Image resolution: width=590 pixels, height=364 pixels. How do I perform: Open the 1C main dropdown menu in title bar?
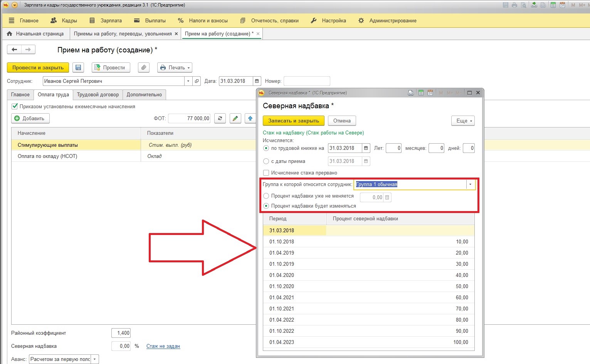[15, 5]
